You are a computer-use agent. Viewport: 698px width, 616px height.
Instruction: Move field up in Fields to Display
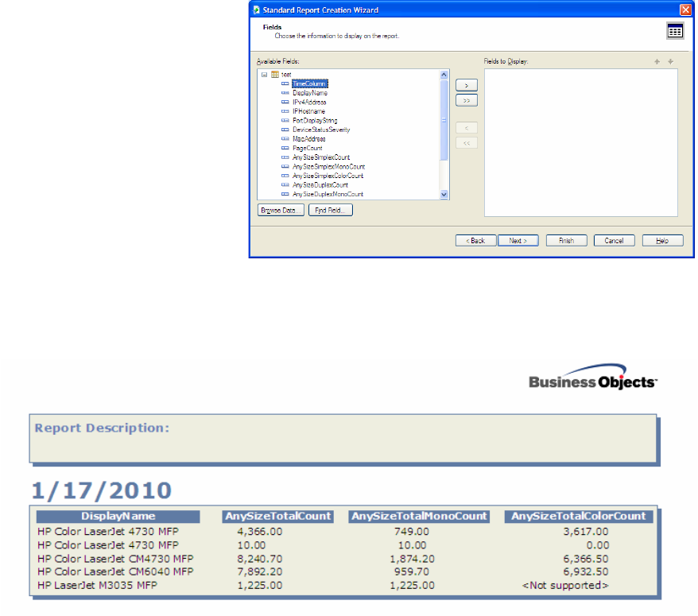657,62
